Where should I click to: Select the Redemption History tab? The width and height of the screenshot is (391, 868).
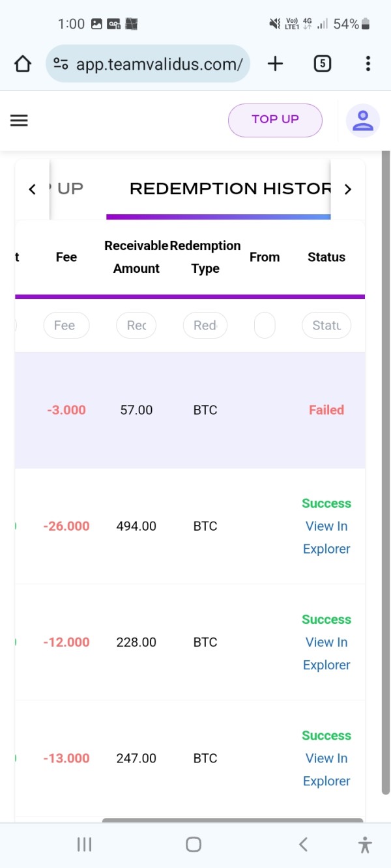(x=230, y=189)
